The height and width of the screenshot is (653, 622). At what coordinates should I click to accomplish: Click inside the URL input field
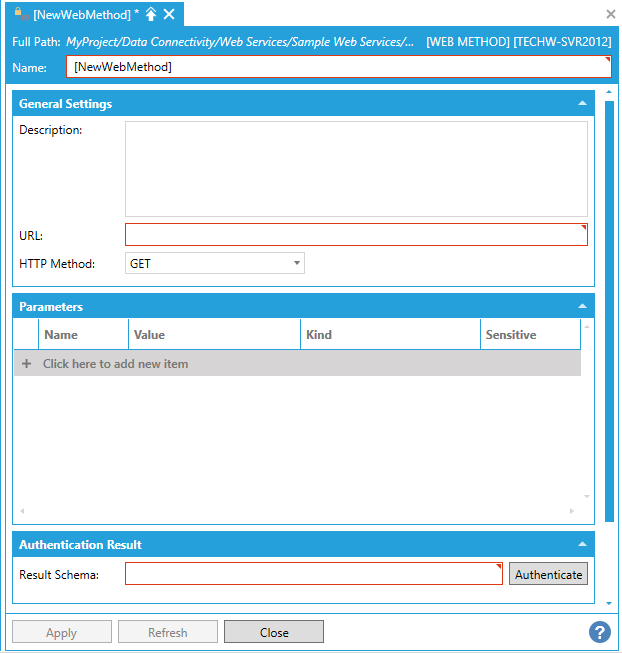point(355,235)
